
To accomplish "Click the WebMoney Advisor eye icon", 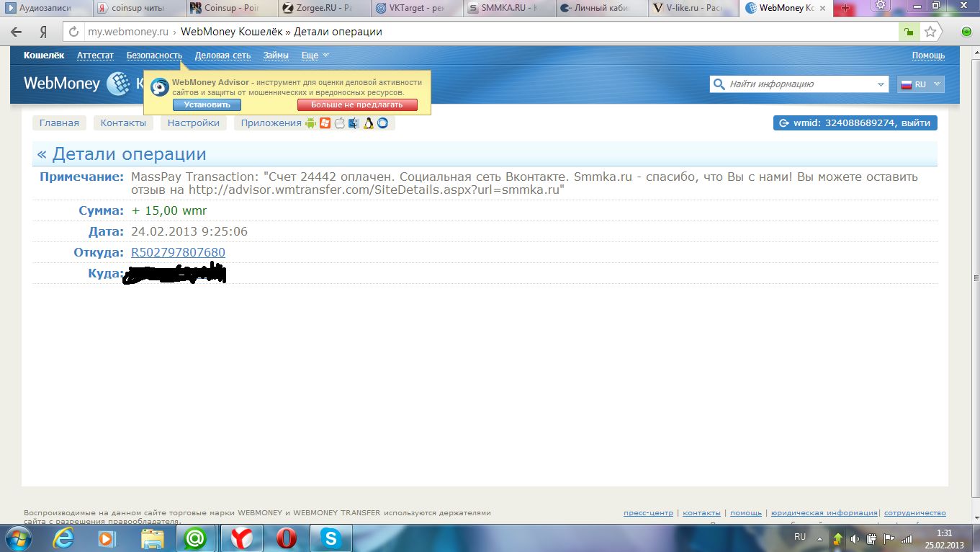I will point(160,87).
